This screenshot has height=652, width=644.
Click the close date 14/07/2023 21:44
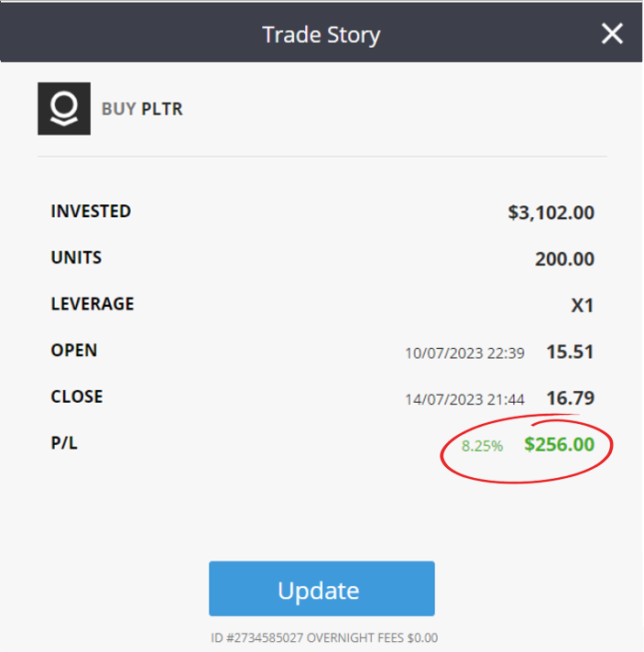point(464,399)
